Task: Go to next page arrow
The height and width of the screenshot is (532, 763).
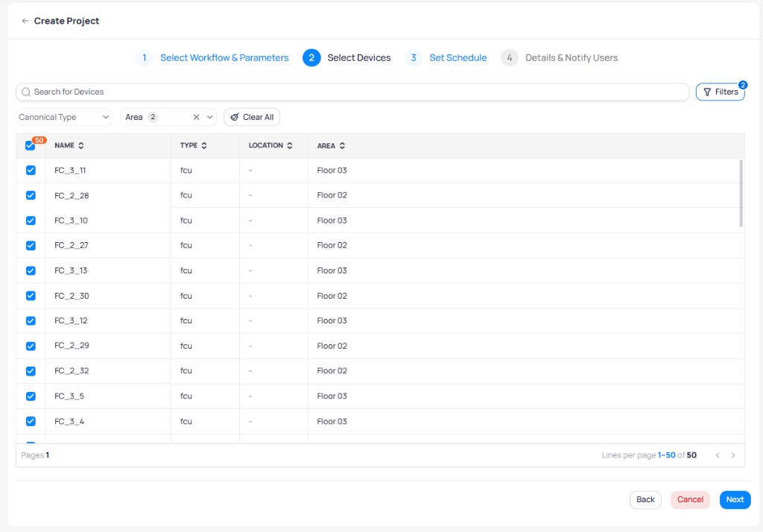Action: (733, 455)
